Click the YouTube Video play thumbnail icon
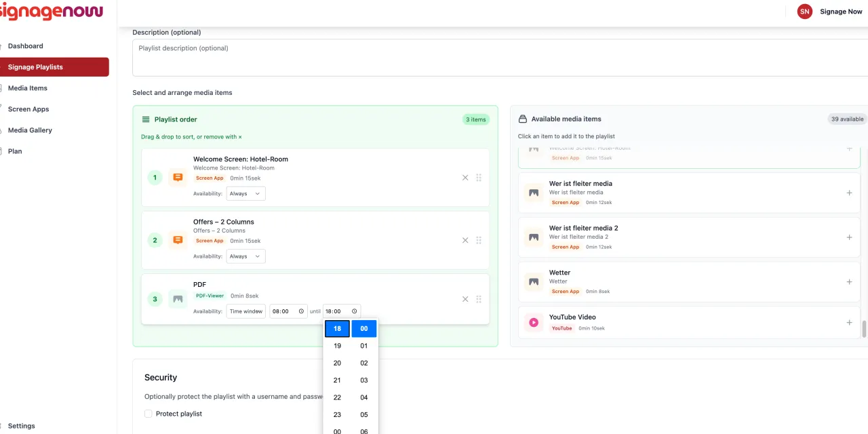This screenshot has width=868, height=434. pyautogui.click(x=534, y=323)
